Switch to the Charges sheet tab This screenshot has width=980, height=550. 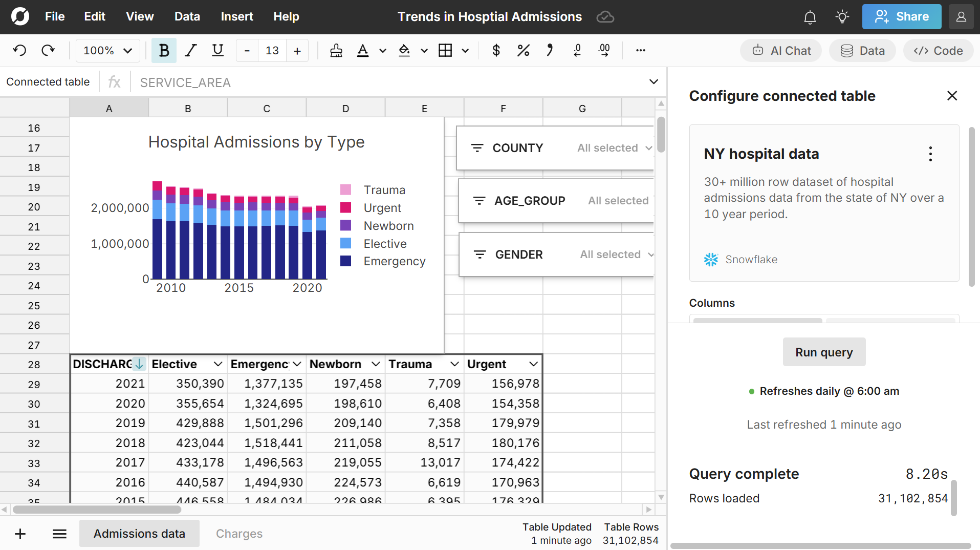coord(239,534)
